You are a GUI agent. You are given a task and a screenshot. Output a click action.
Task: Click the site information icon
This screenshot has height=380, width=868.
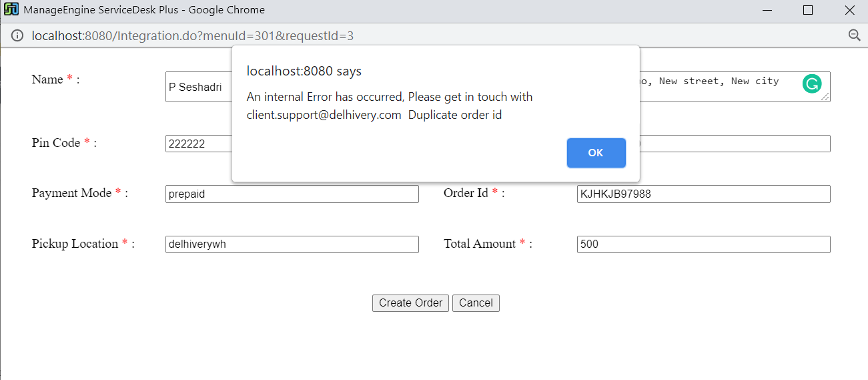(17, 35)
